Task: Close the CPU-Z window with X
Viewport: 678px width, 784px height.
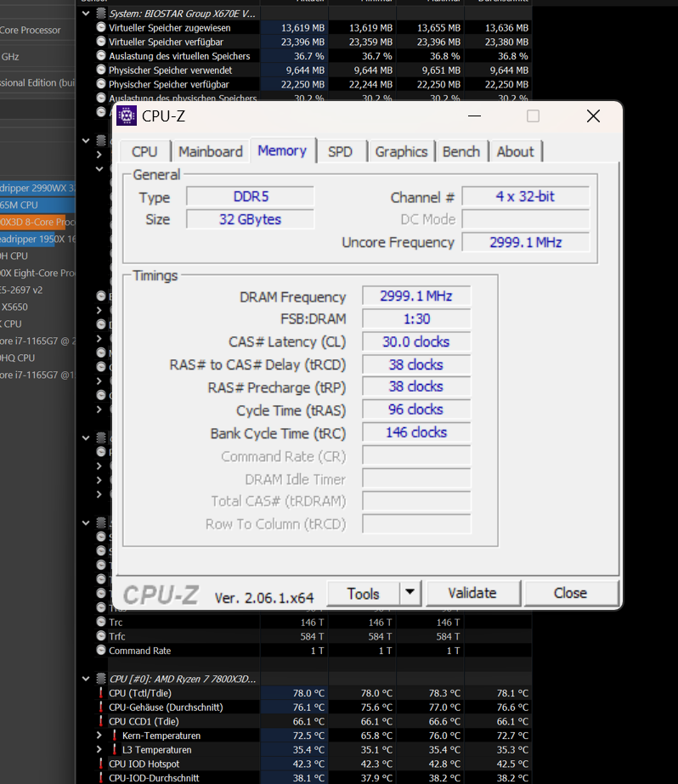Action: (x=593, y=116)
